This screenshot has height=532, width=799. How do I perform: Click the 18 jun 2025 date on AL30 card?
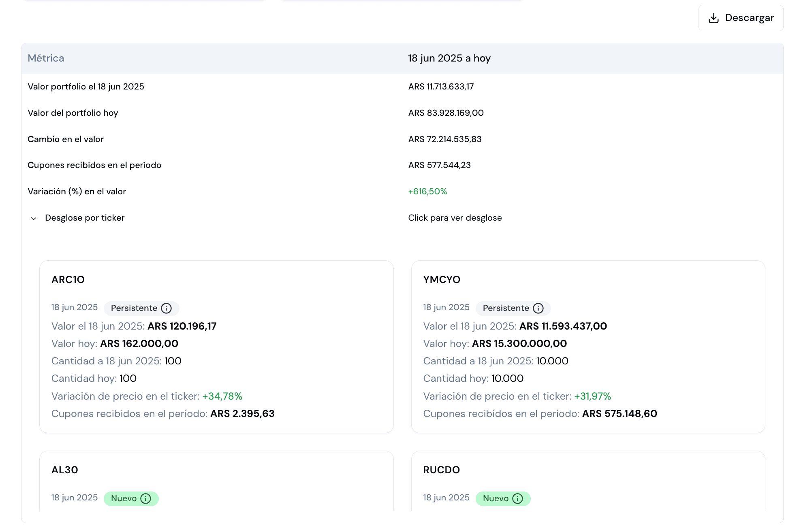pos(75,498)
